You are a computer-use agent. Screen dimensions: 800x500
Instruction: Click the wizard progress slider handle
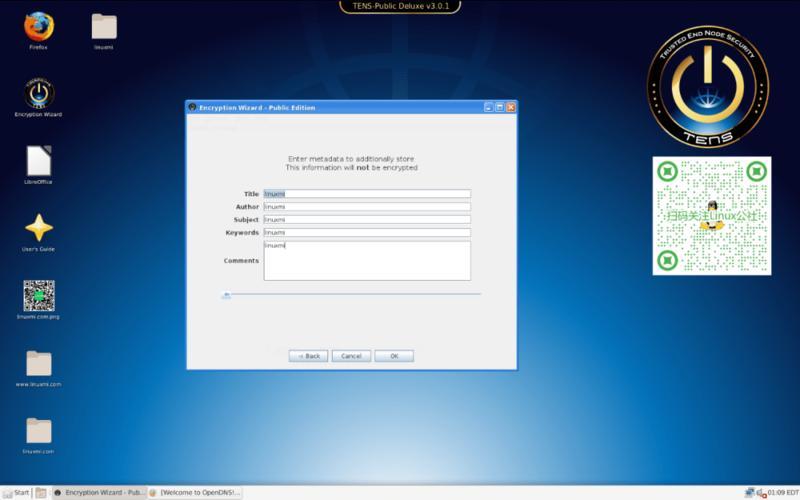(227, 294)
